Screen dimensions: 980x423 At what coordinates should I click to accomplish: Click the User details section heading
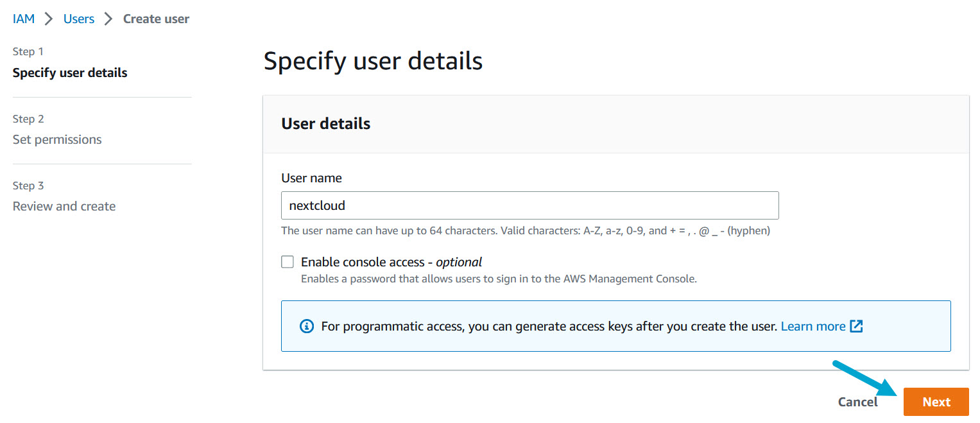pos(326,123)
